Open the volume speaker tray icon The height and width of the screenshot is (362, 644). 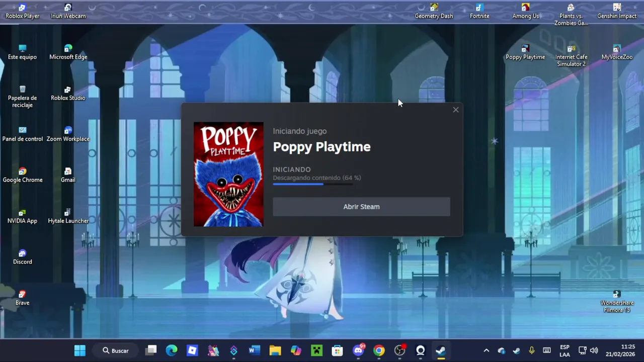(x=594, y=350)
